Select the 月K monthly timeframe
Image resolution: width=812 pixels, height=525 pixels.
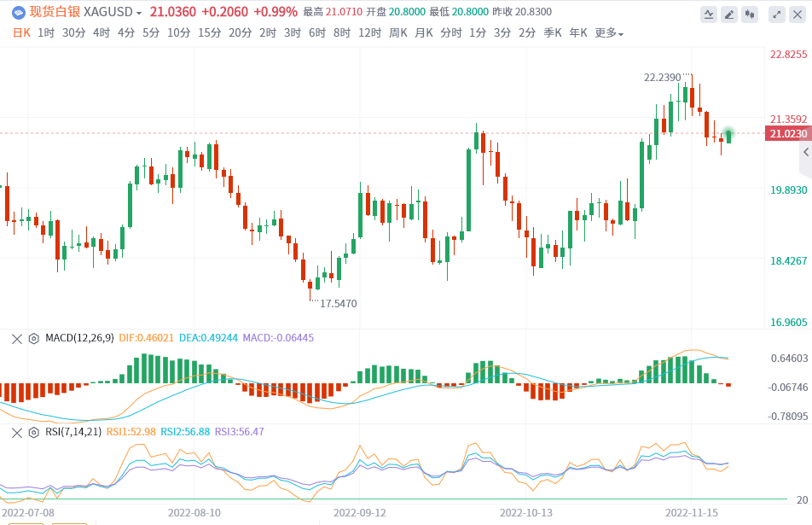pos(424,33)
